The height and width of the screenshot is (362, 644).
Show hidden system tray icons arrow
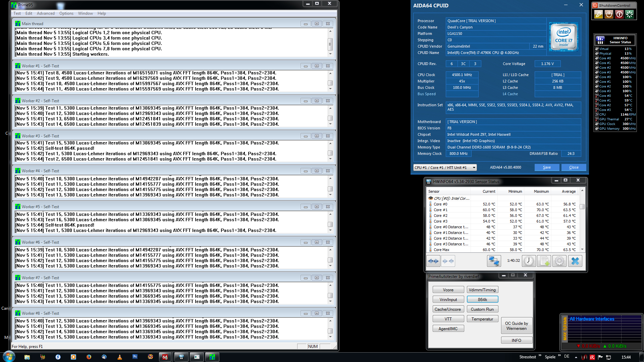(x=576, y=357)
